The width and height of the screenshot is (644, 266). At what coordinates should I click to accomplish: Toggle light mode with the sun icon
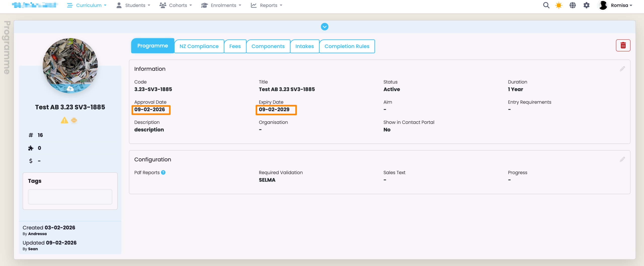coord(559,5)
